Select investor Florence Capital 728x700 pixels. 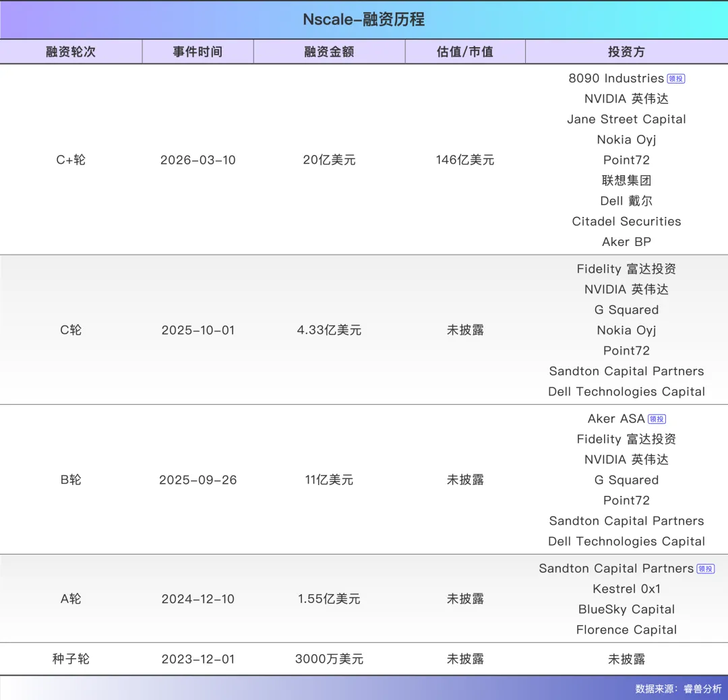point(626,630)
